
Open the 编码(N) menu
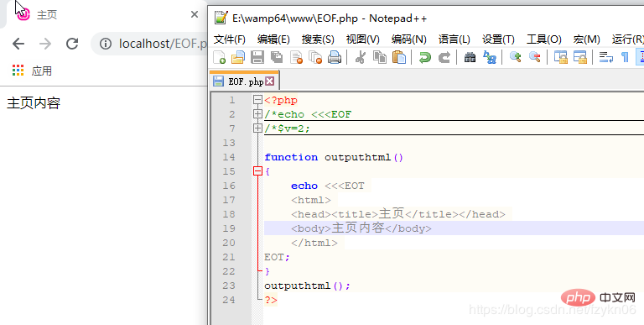coord(408,39)
